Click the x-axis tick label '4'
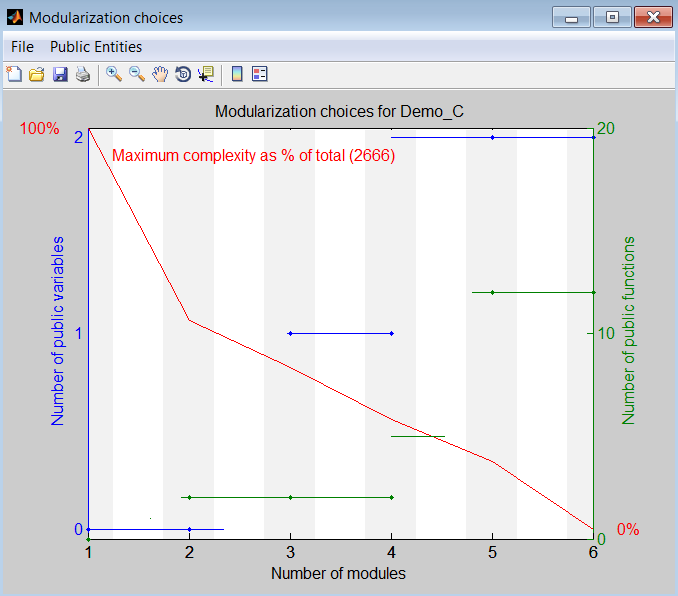The width and height of the screenshot is (678, 596). [391, 552]
